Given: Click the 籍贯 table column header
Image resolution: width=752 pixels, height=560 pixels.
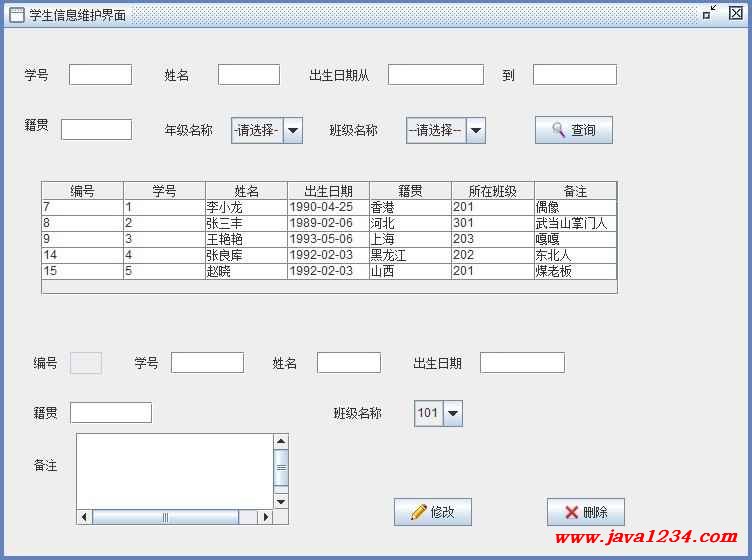Looking at the screenshot, I should [411, 191].
